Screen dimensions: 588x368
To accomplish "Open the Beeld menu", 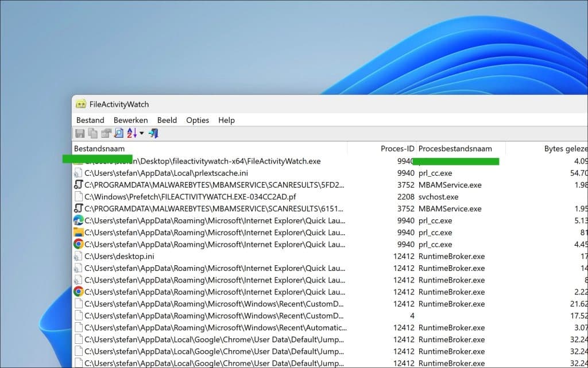I will [167, 121].
